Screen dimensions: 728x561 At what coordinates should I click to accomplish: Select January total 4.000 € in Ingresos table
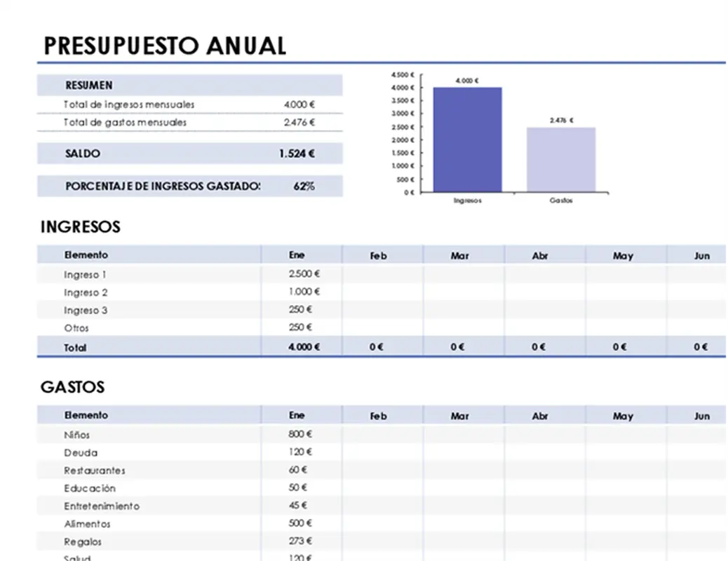[x=304, y=346]
